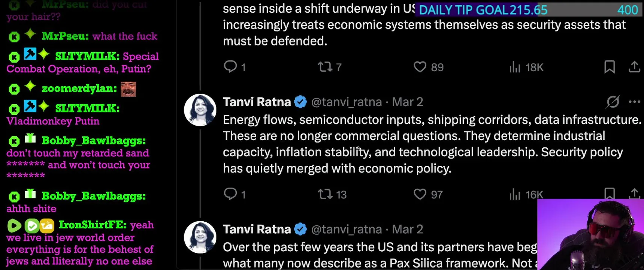
Task: Click the IronShirtFE username in chat
Action: click(x=93, y=225)
